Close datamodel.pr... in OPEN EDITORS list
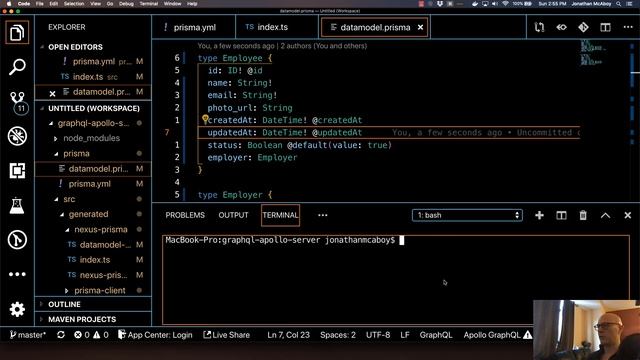Screen dimensions: 640x360 (x=52, y=93)
